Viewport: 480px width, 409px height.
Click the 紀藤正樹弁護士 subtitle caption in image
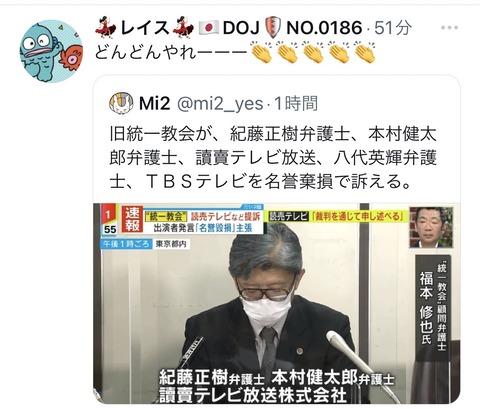coord(211,378)
